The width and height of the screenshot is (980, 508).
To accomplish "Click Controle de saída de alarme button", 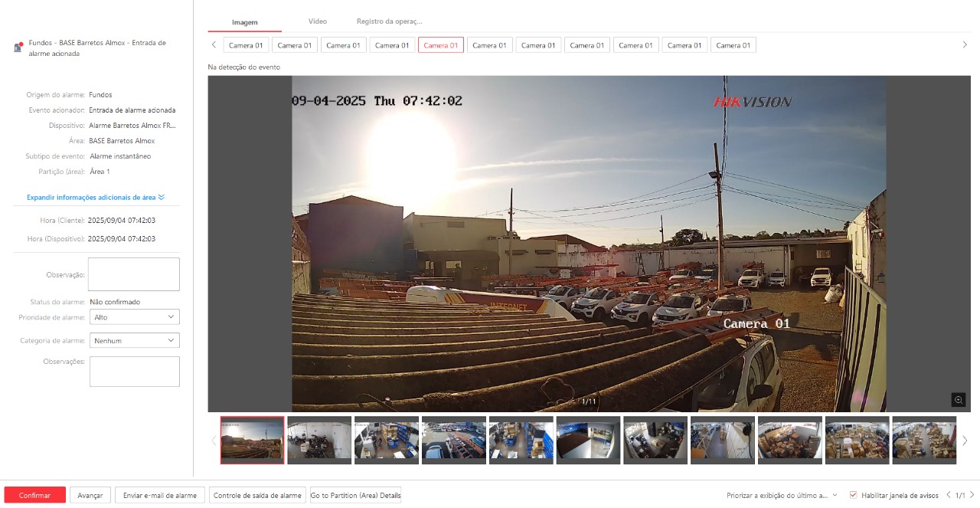I will click(x=258, y=495).
